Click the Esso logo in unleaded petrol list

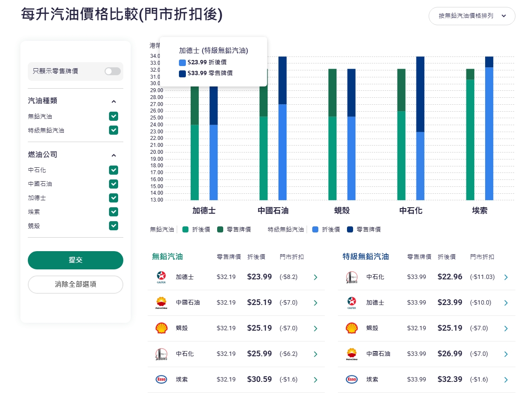(161, 379)
